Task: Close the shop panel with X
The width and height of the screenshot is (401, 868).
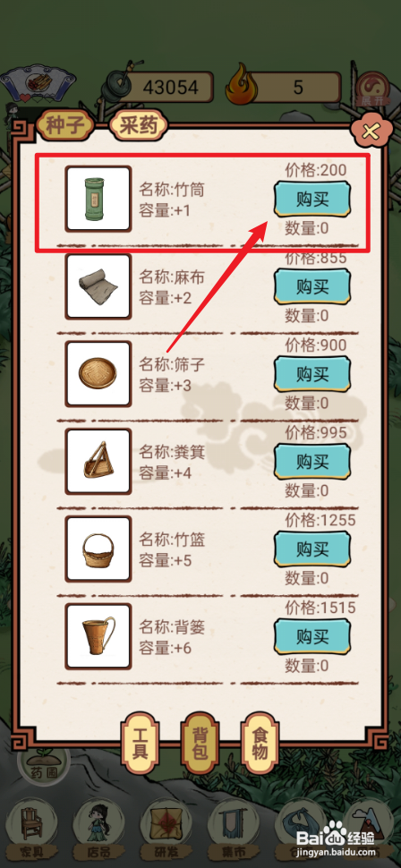Action: 370,132
